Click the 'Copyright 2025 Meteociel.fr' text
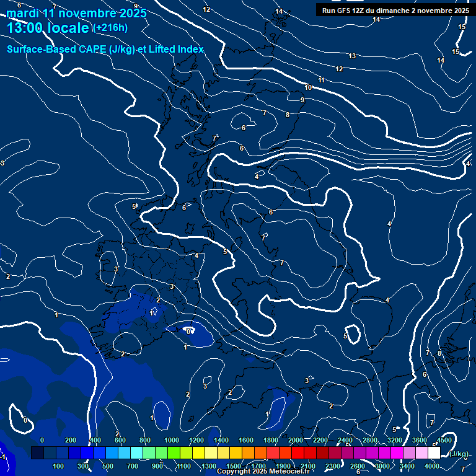476x476 pixels. tap(263, 471)
